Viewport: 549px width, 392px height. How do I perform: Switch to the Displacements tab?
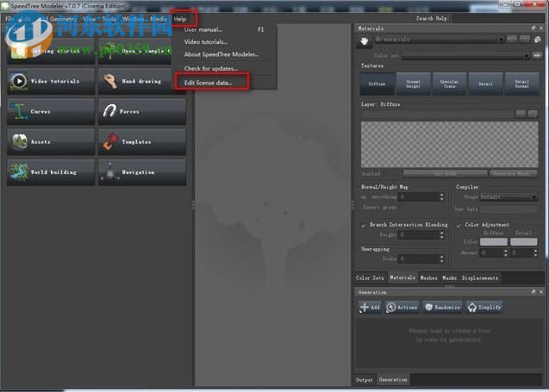(x=480, y=278)
